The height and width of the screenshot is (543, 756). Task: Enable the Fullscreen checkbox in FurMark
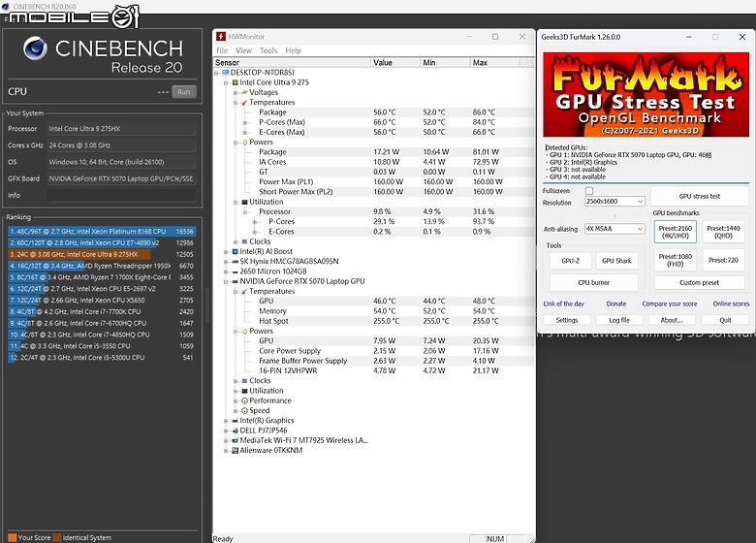[589, 190]
